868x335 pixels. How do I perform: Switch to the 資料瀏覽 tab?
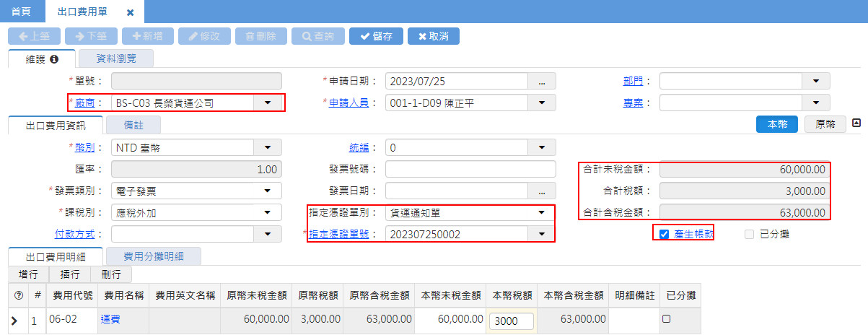[115, 58]
